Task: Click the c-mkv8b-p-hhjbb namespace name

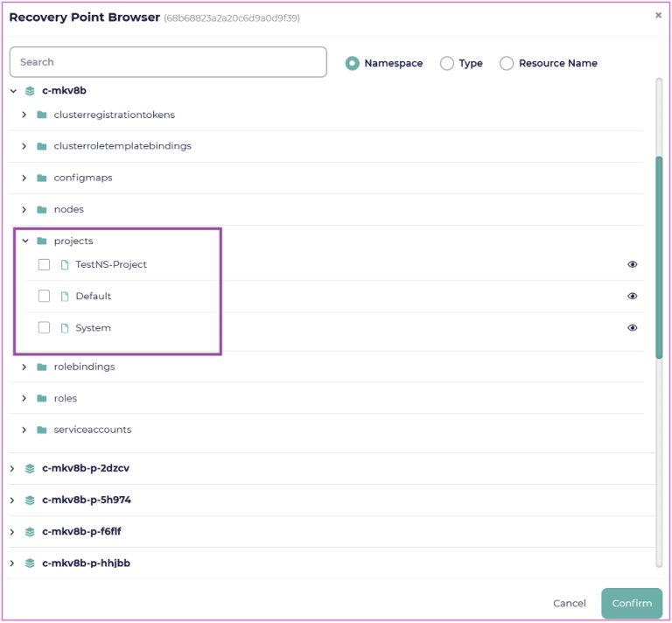Action: click(86, 563)
